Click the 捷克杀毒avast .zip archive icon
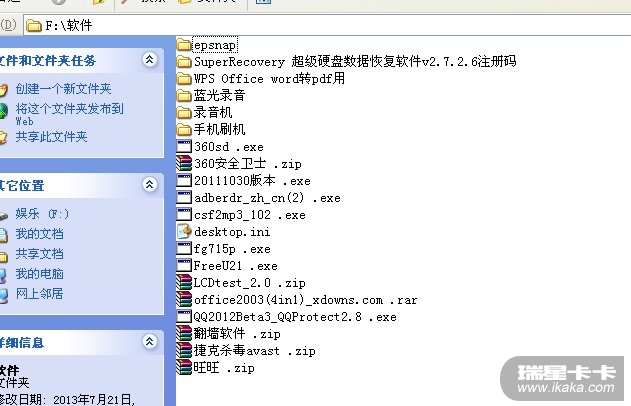Viewport: 631px width, 406px height. pyautogui.click(x=184, y=350)
